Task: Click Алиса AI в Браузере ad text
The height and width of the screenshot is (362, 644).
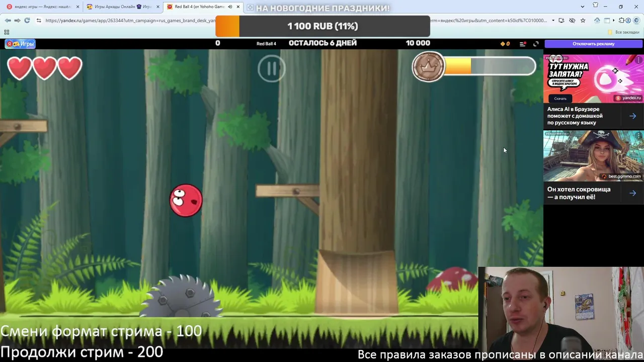Action: (x=575, y=116)
